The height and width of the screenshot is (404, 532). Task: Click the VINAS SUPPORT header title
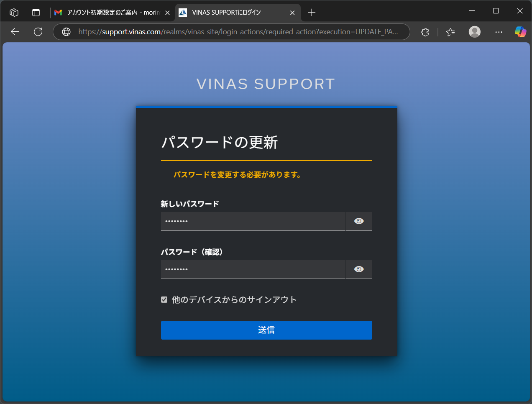pos(266,84)
